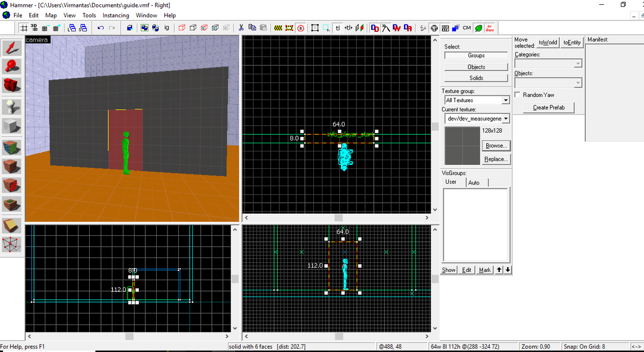Click the Undo arrow in toolbar
The width and height of the screenshot is (644, 352).
pos(100,28)
